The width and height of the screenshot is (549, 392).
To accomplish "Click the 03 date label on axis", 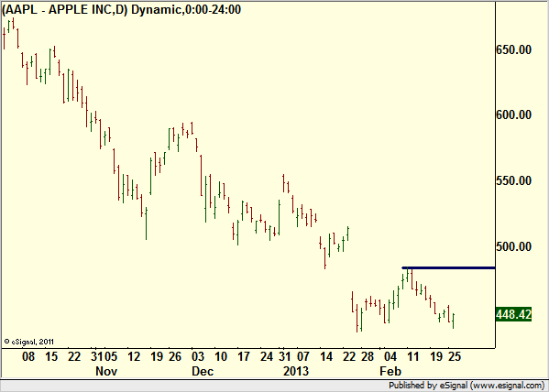I will [198, 356].
